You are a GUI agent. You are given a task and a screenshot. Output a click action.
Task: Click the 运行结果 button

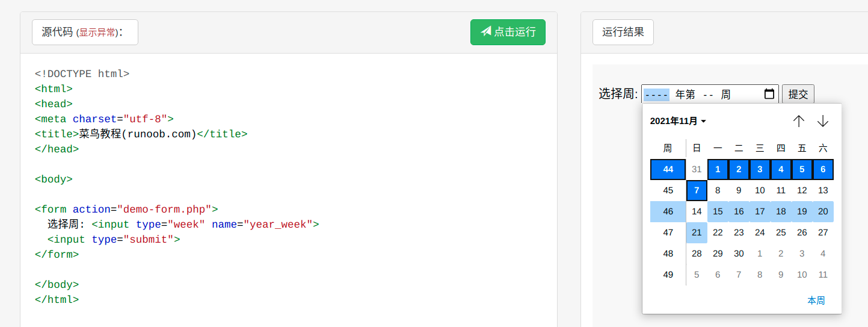pos(623,32)
